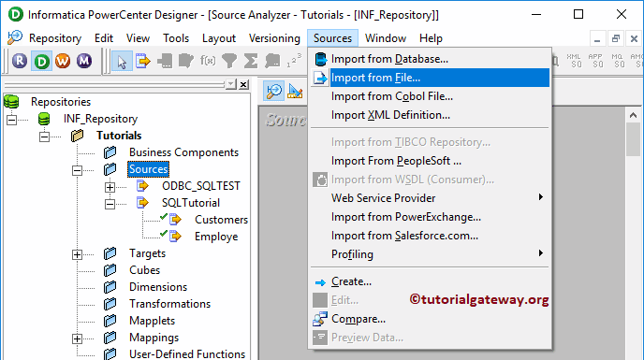Click the Customers source icon

coord(175,220)
